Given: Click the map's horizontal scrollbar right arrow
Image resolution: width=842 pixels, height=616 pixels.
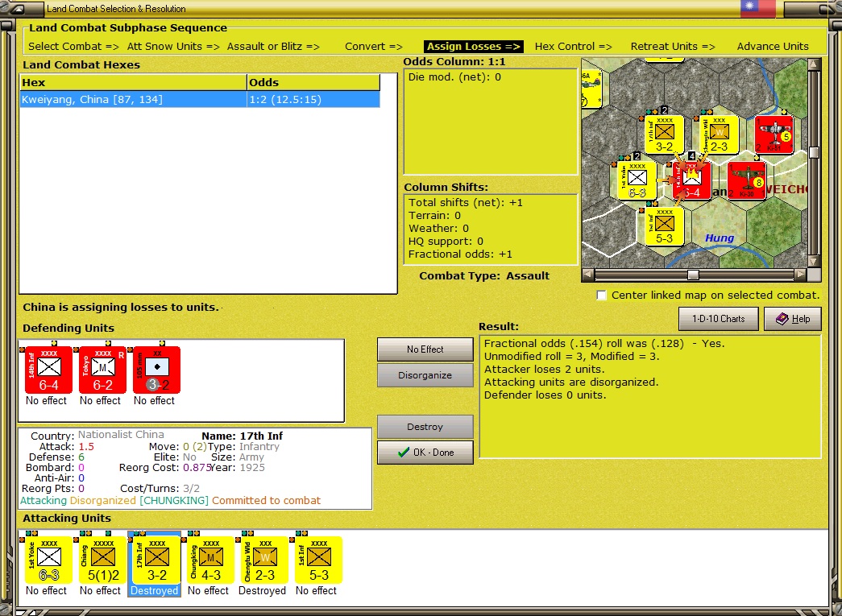Looking at the screenshot, I should coord(801,275).
